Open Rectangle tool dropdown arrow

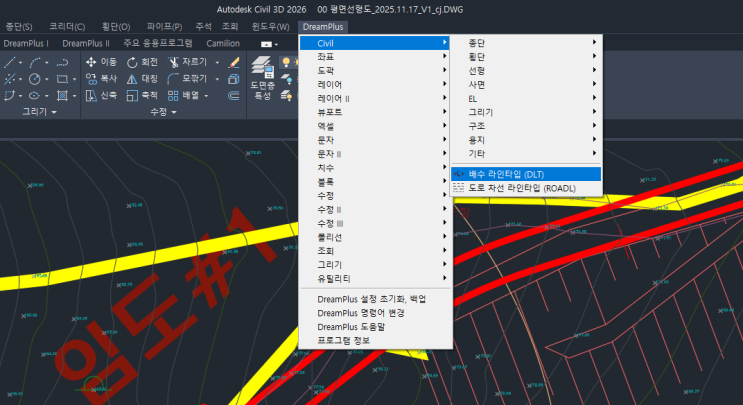[x=74, y=79]
